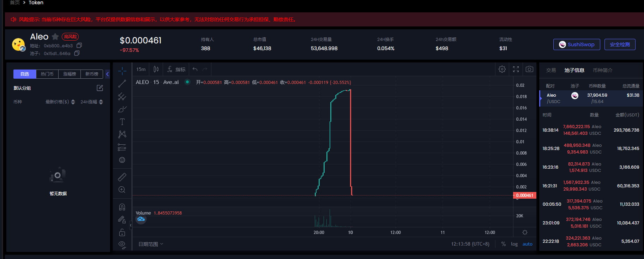Collapse the watchlist sidebar arrow

(x=107, y=74)
